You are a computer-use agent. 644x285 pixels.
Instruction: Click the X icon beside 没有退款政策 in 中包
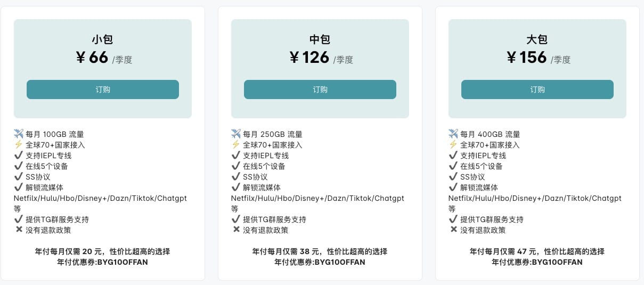tap(236, 230)
